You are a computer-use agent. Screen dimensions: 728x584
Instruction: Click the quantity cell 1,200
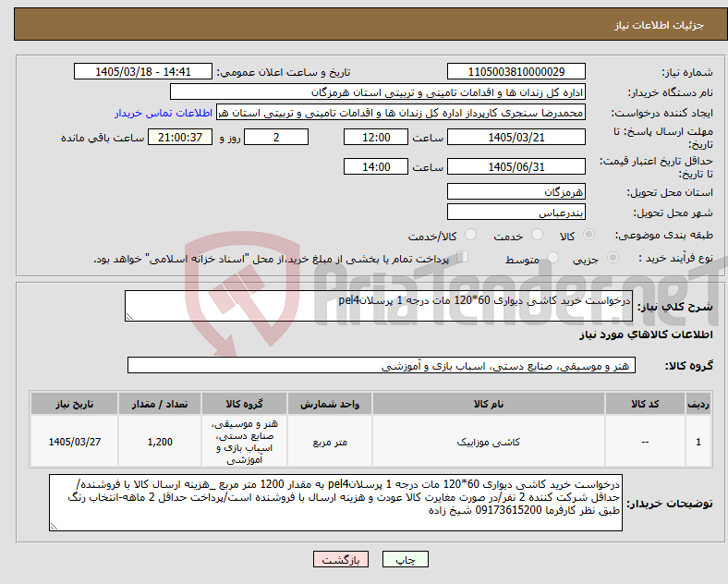coord(160,442)
